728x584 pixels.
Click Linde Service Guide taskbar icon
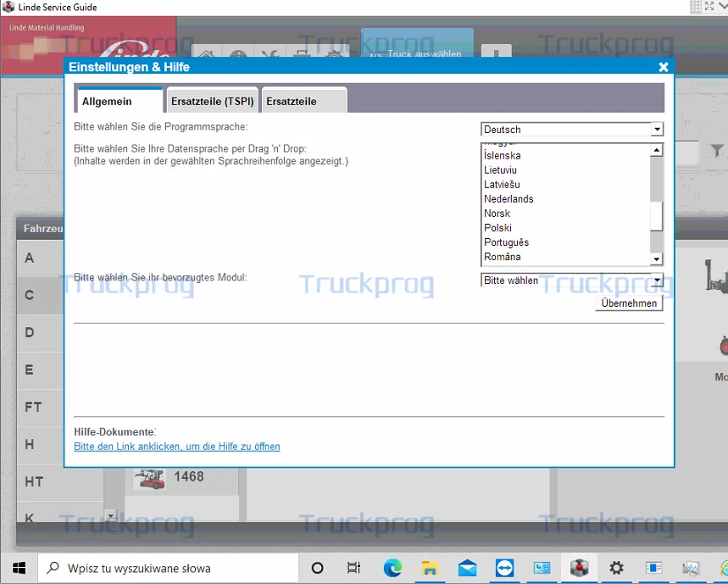point(579,568)
